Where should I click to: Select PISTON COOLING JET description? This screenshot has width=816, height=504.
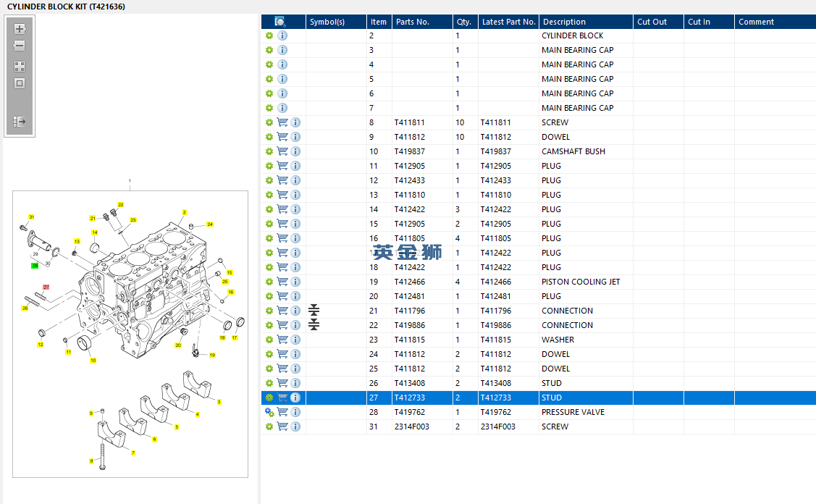(581, 282)
